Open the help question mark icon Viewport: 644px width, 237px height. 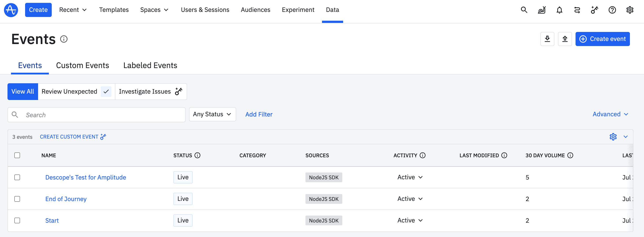click(612, 10)
